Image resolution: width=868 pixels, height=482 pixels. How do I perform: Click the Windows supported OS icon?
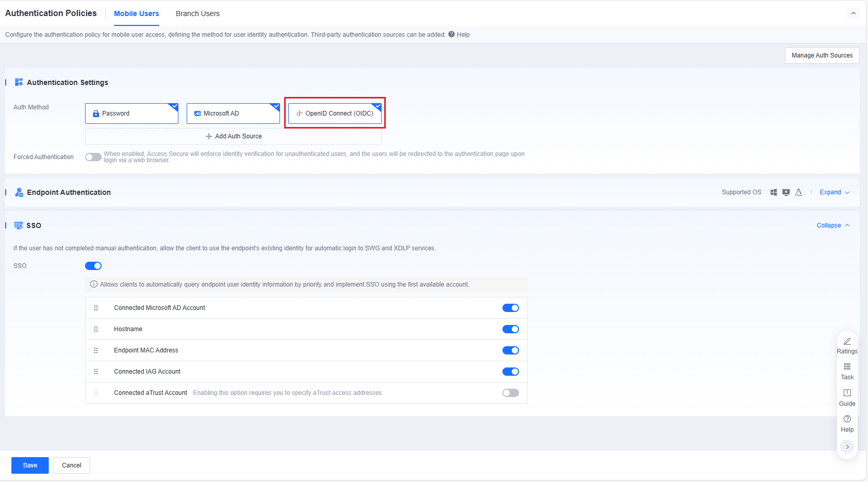click(774, 192)
